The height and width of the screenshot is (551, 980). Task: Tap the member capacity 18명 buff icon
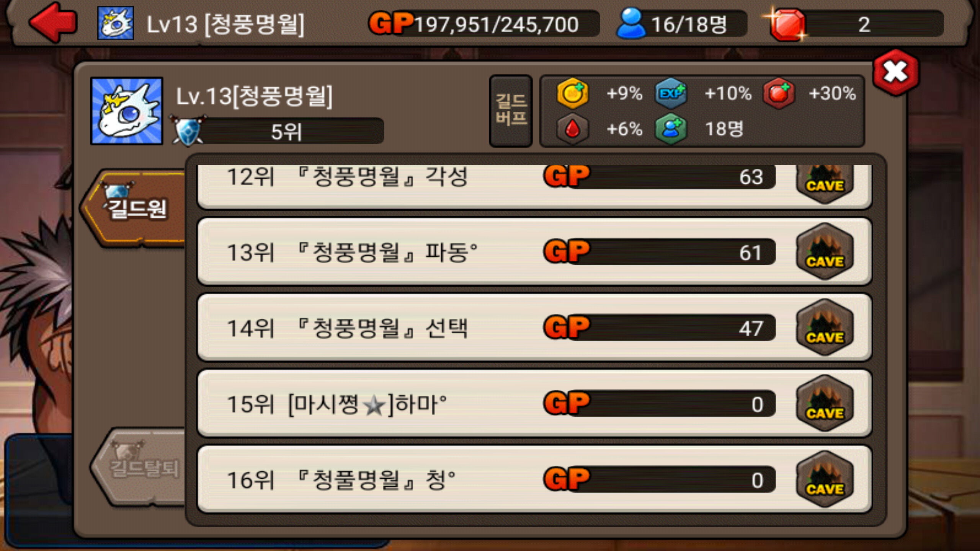point(671,129)
